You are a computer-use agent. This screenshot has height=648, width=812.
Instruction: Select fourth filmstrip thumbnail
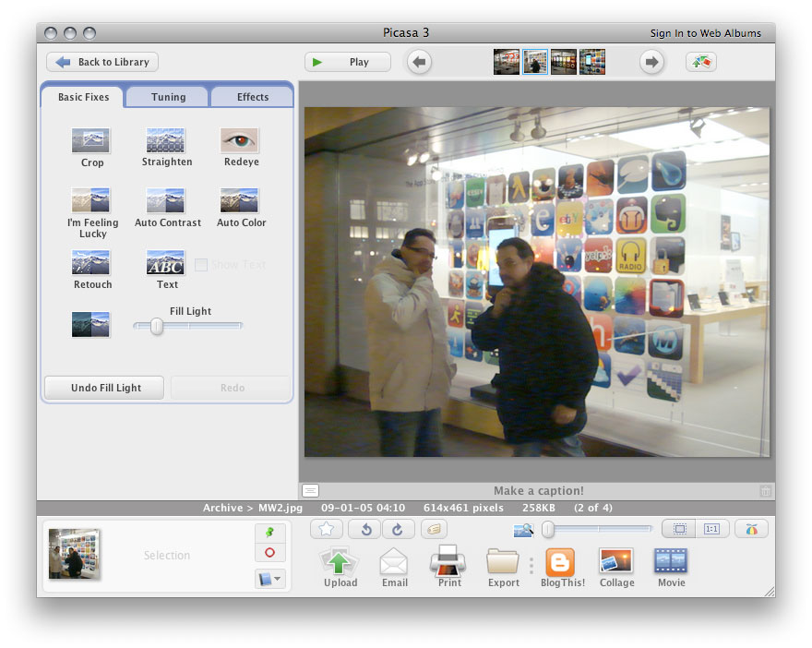591,62
